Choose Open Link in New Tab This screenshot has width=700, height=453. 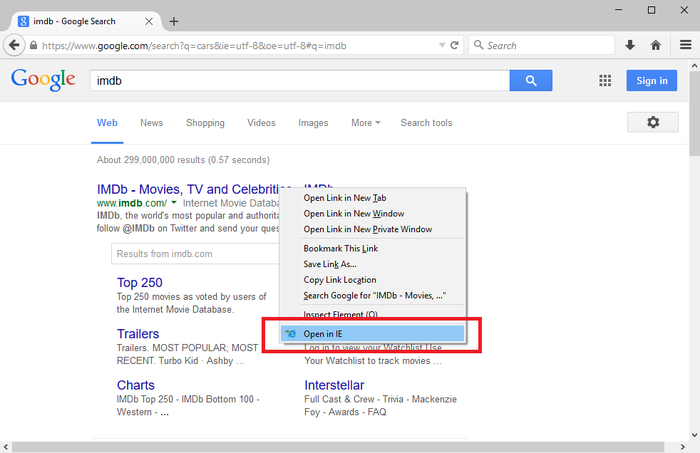(x=373, y=198)
